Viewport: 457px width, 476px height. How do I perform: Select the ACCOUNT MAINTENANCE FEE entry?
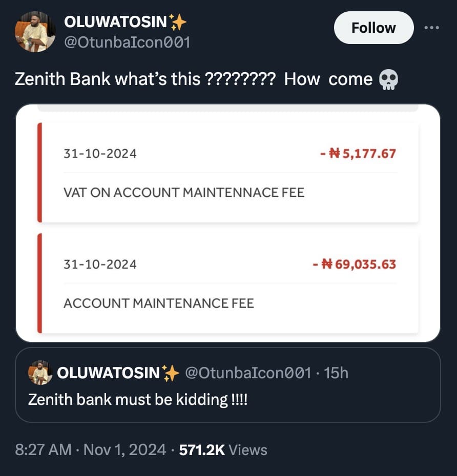(159, 303)
